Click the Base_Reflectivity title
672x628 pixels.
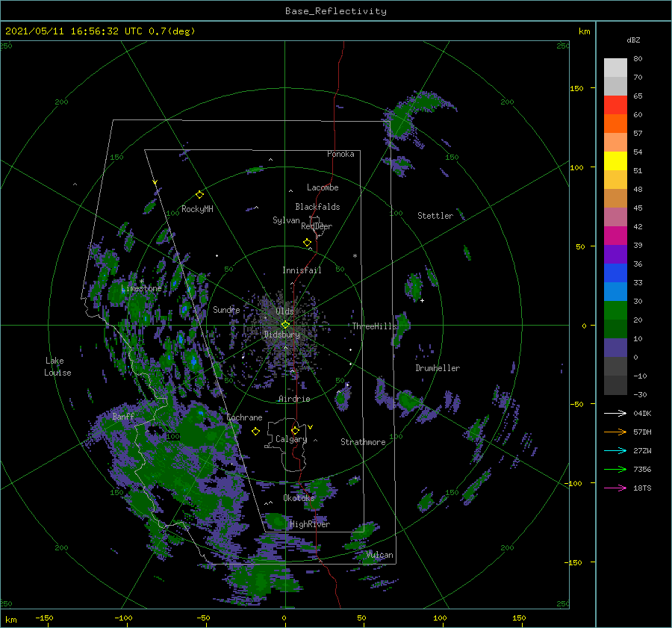click(x=336, y=11)
